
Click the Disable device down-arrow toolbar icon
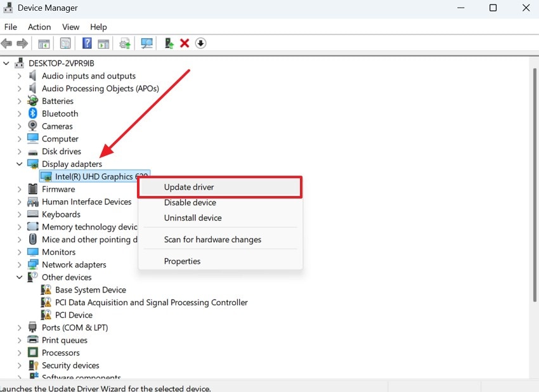(x=201, y=42)
